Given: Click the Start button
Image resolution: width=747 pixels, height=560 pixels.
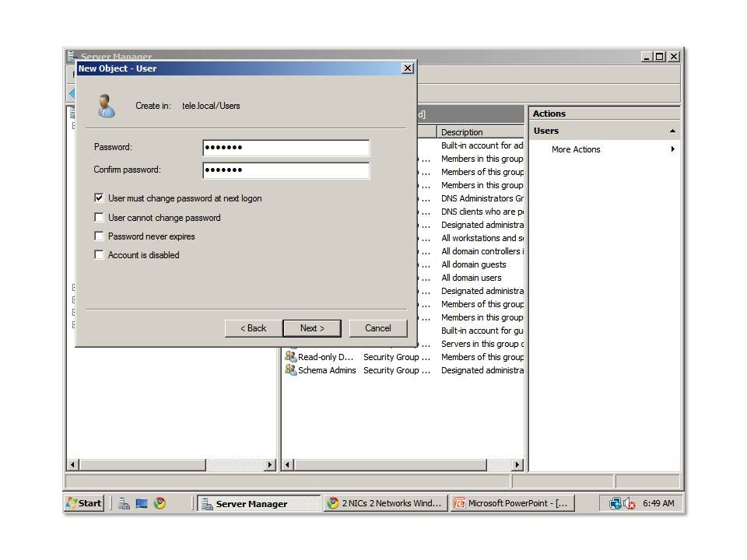Looking at the screenshot, I should (x=84, y=503).
